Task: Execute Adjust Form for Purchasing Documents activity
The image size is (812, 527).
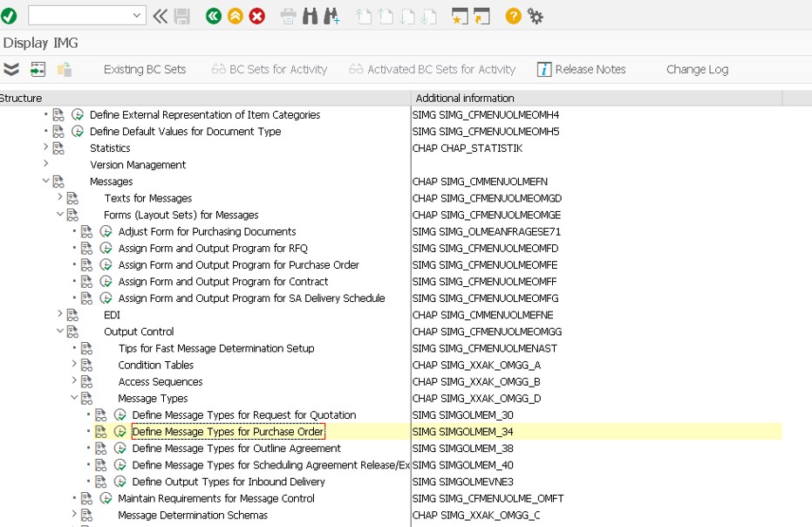Action: point(106,231)
